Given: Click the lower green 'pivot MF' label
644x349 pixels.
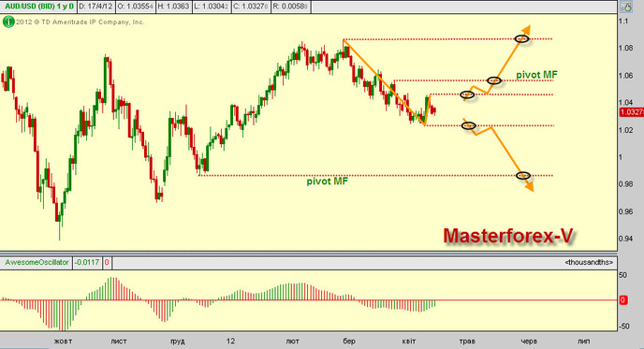Looking at the screenshot, I should click(x=328, y=182).
